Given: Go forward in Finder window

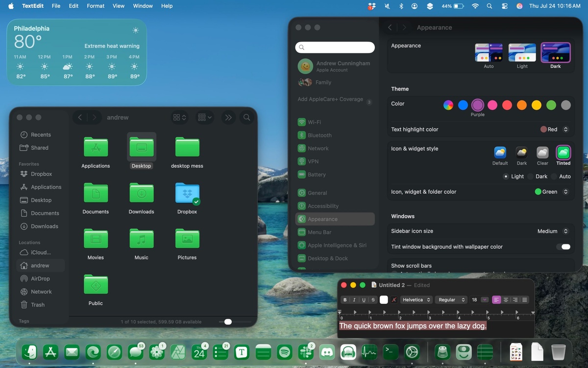Looking at the screenshot, I should click(x=95, y=117).
